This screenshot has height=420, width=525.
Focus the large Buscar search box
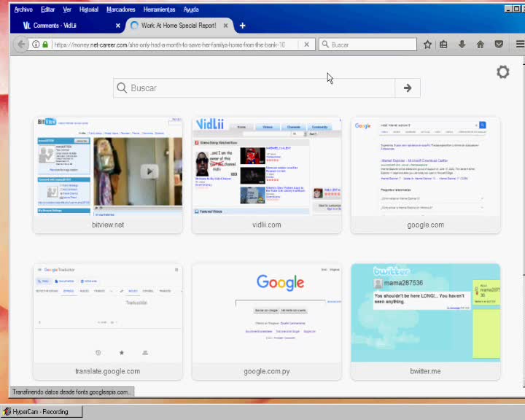(x=254, y=88)
